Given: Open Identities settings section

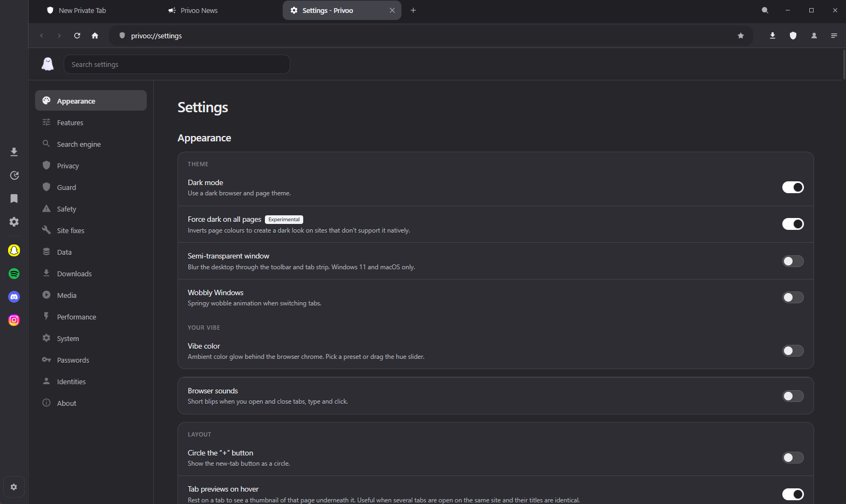Looking at the screenshot, I should point(91,382).
